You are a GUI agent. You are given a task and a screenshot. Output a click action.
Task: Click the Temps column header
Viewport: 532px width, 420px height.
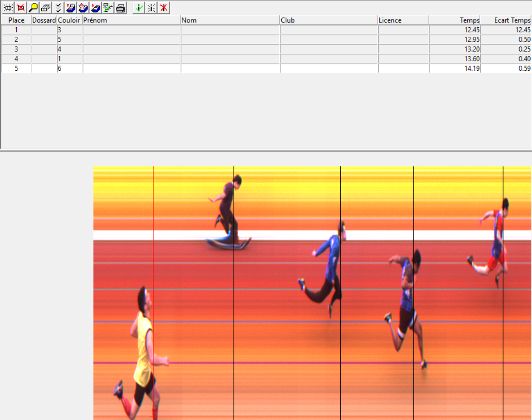454,20
